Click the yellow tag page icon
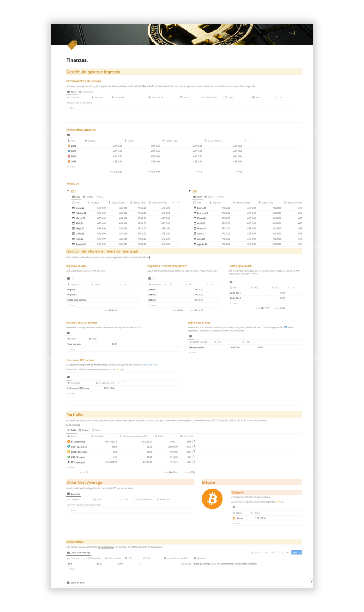This screenshot has height=612, width=364. 72,45
